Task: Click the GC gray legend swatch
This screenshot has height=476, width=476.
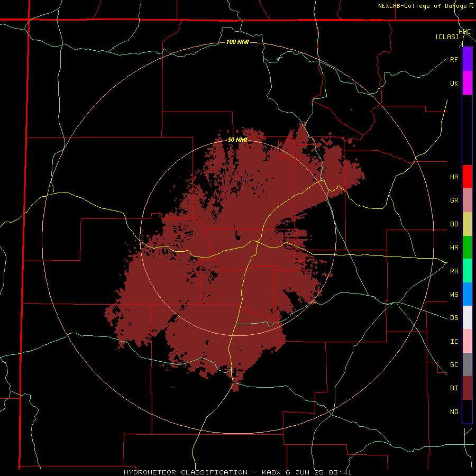Action: click(x=467, y=364)
